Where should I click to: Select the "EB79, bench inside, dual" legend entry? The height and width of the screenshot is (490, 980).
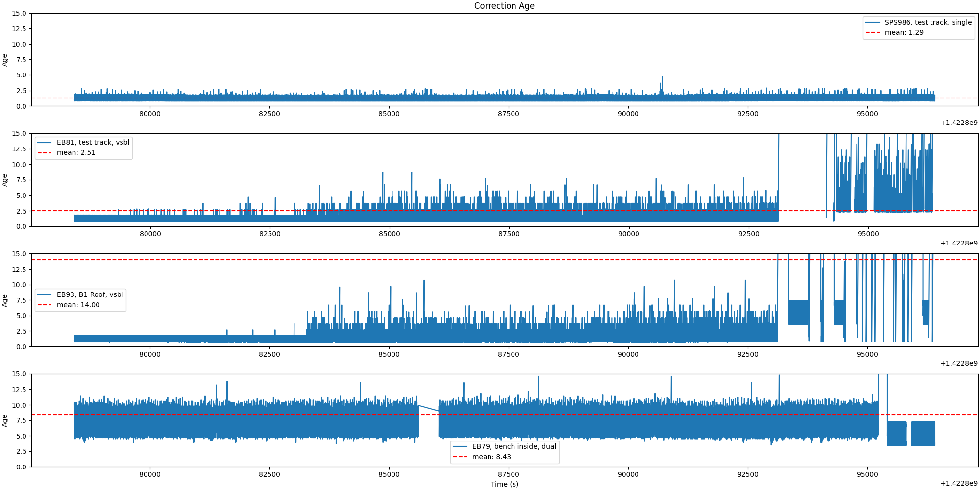pos(514,446)
